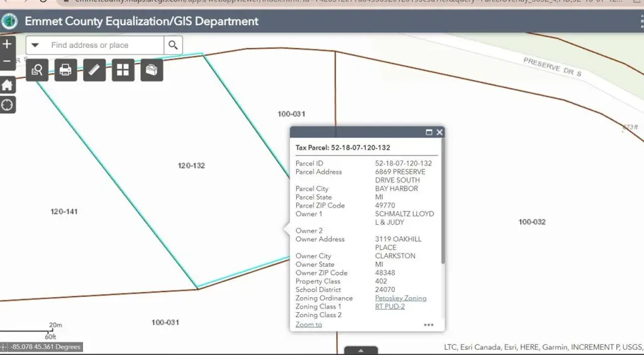Open the Print widget

65,70
